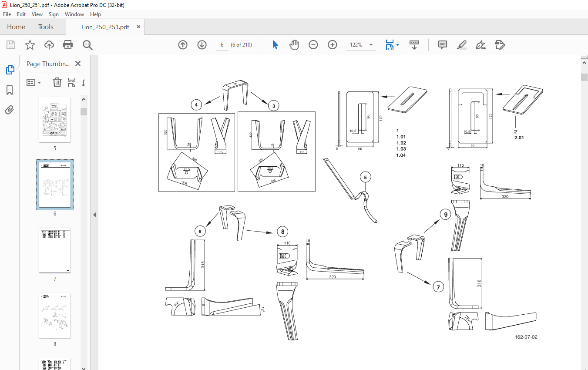Select the page 8 thumbnail
Image resolution: width=588 pixels, height=370 pixels.
coord(55,316)
